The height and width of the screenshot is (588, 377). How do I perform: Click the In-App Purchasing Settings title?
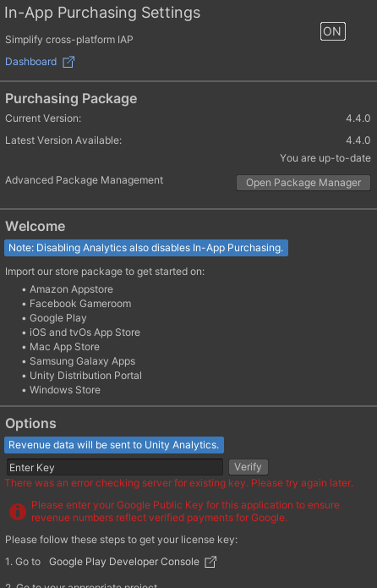click(x=102, y=13)
